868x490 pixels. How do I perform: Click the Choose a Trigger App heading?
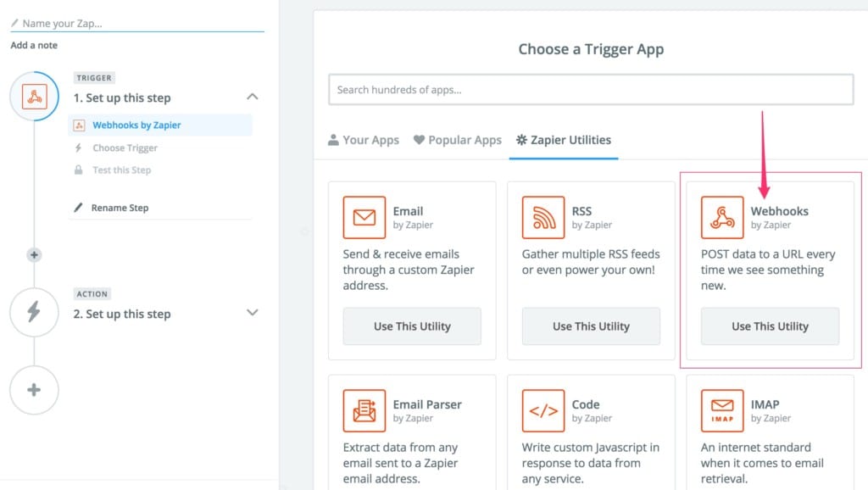click(x=591, y=49)
